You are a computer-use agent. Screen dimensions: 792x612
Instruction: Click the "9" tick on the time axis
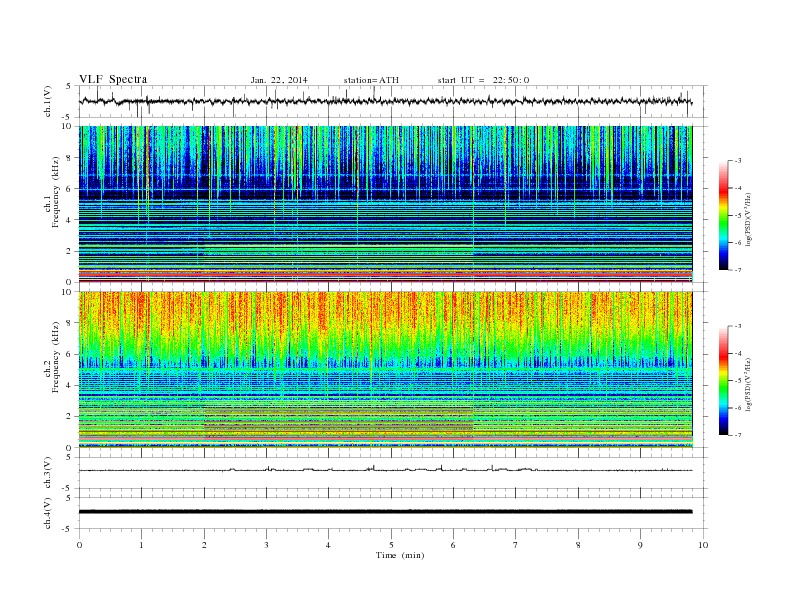(640, 545)
